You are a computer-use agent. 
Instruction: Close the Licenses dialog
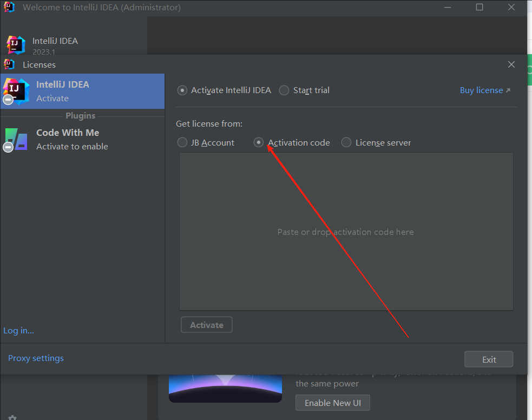tap(511, 64)
